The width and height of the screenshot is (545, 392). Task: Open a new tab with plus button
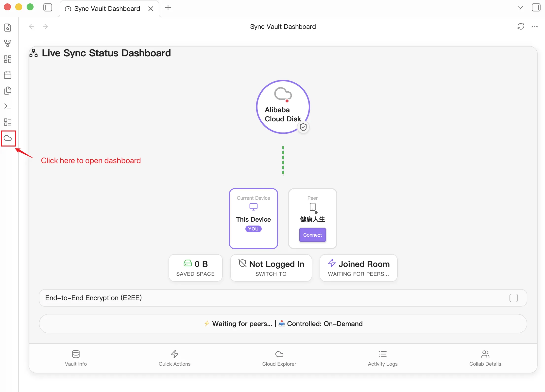(168, 8)
